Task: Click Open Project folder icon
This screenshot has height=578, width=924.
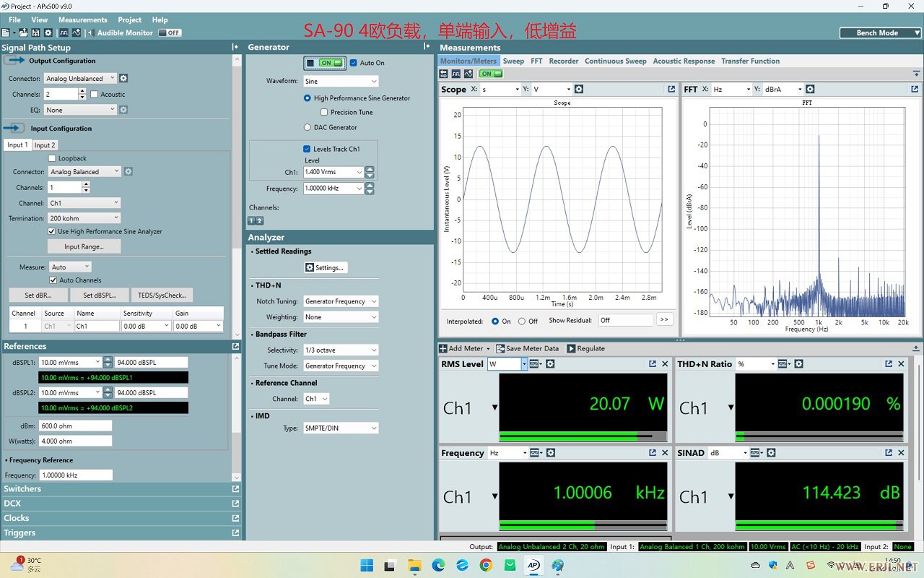Action: (x=23, y=33)
